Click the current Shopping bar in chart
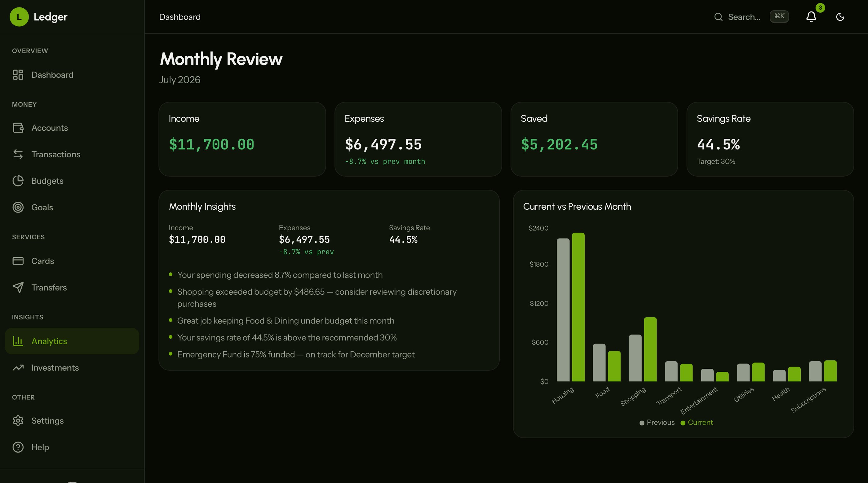 click(650, 349)
